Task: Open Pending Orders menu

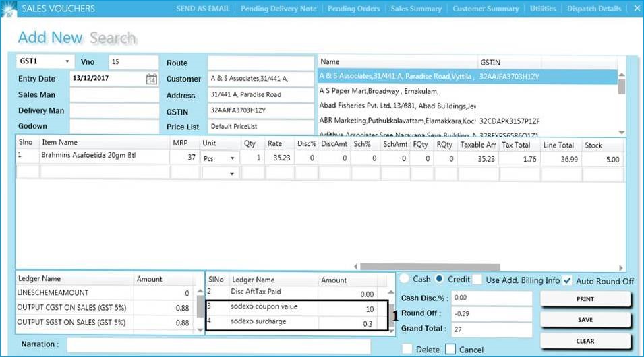Action: (353, 9)
